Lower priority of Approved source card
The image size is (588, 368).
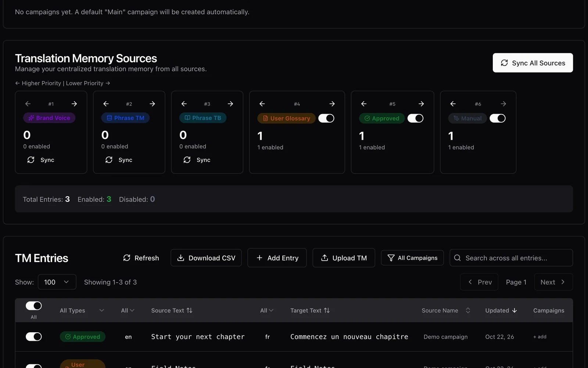(x=421, y=104)
